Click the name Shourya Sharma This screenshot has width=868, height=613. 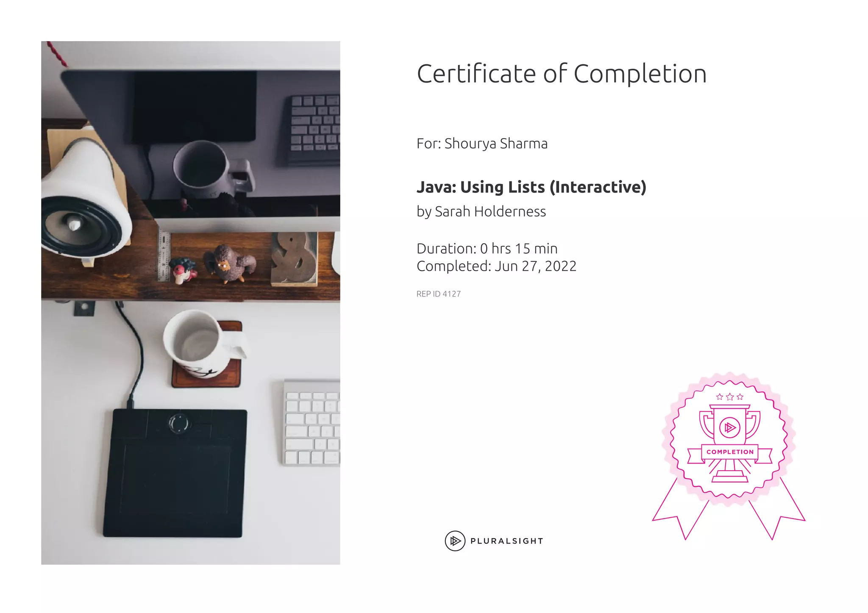point(496,144)
